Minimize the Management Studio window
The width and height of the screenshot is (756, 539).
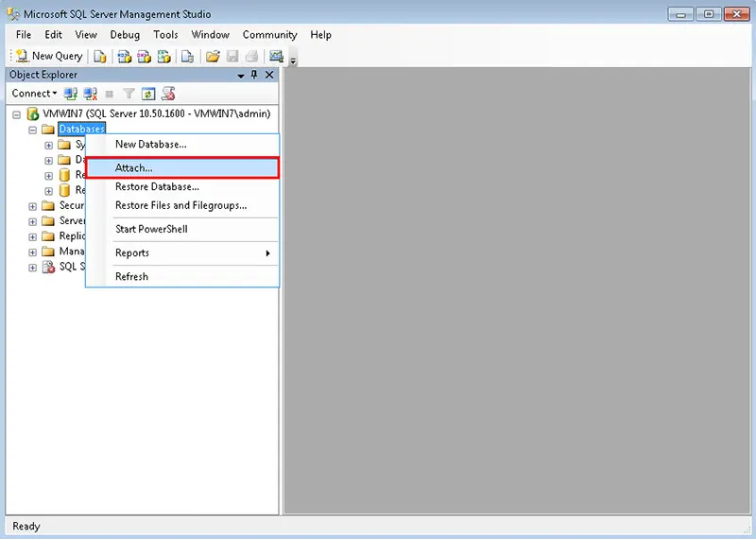point(680,14)
